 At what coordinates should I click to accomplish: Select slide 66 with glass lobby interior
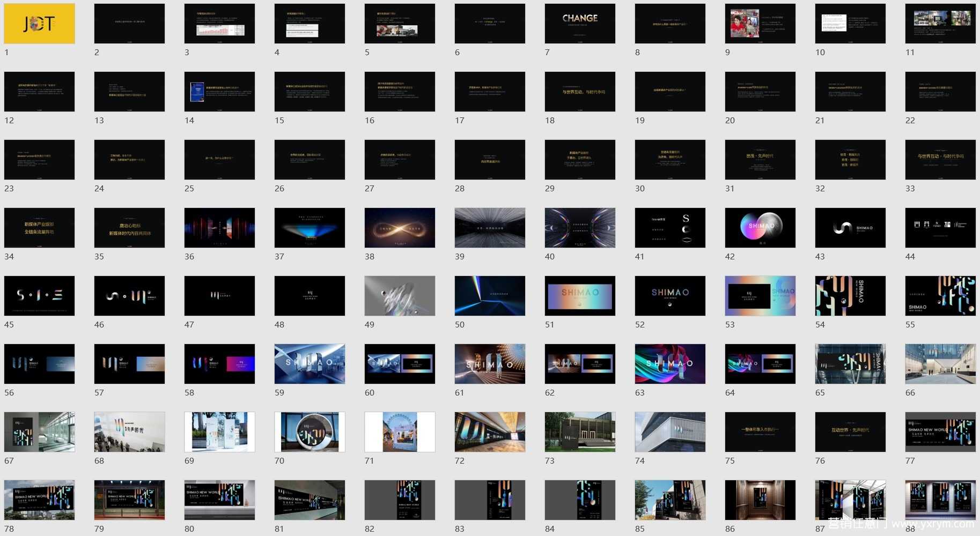pos(940,364)
